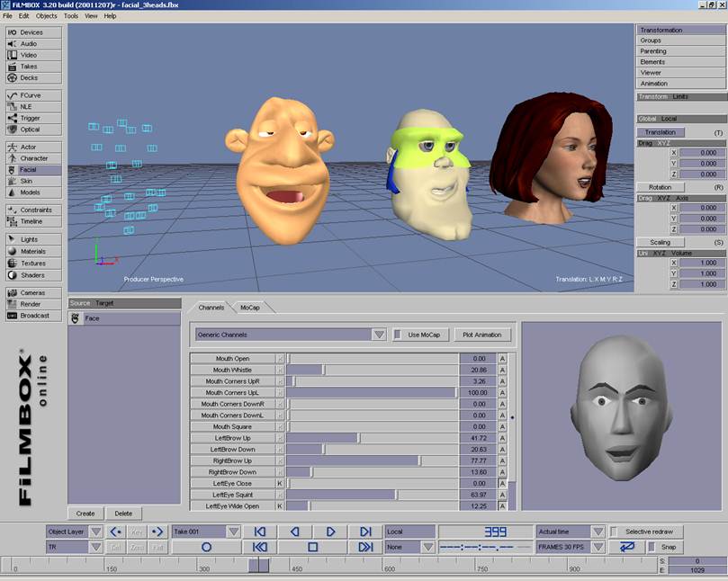Open the Decks panel
728x581 pixels.
[x=33, y=78]
